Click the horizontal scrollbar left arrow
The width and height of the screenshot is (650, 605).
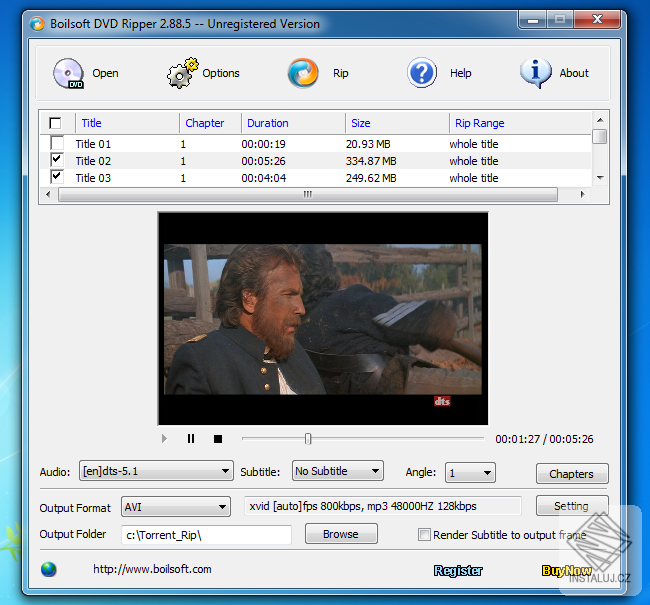(48, 194)
